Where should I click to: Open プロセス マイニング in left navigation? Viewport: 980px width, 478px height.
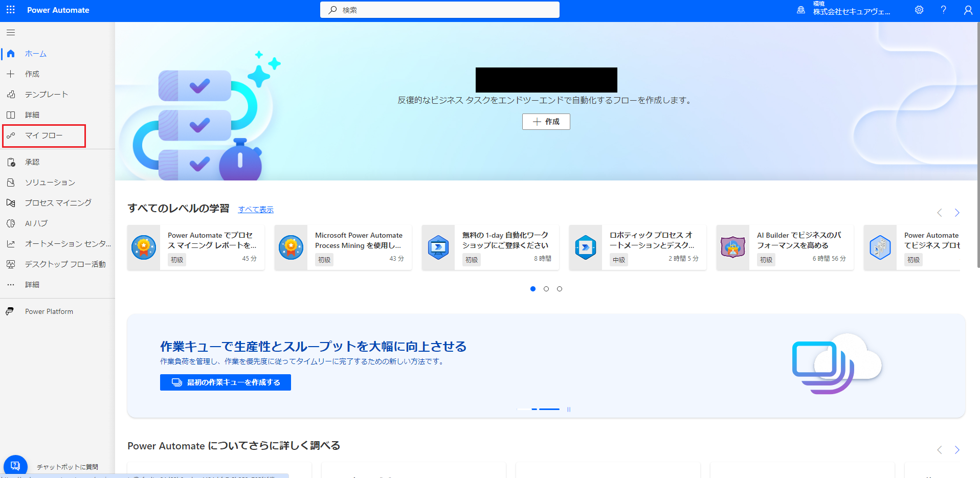coord(57,203)
